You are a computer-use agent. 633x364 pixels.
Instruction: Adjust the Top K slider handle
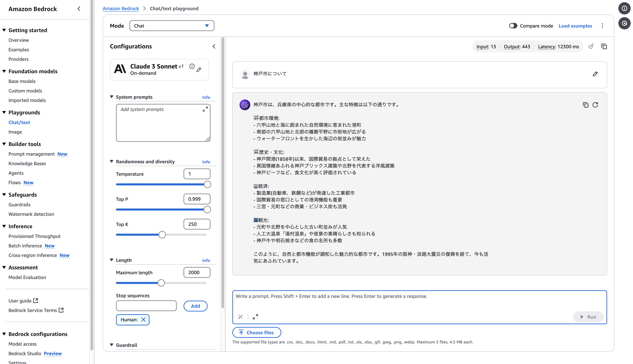[162, 235]
